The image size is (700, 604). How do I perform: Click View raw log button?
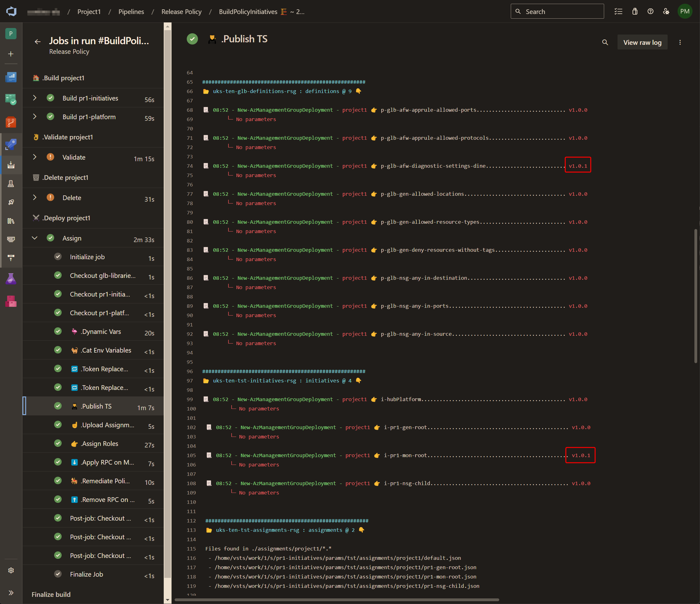(x=642, y=42)
